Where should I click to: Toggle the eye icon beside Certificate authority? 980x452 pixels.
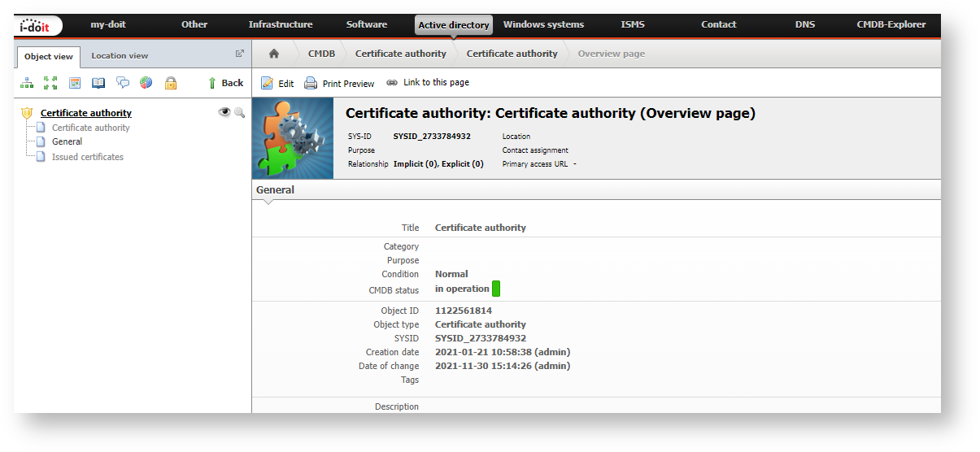[224, 112]
